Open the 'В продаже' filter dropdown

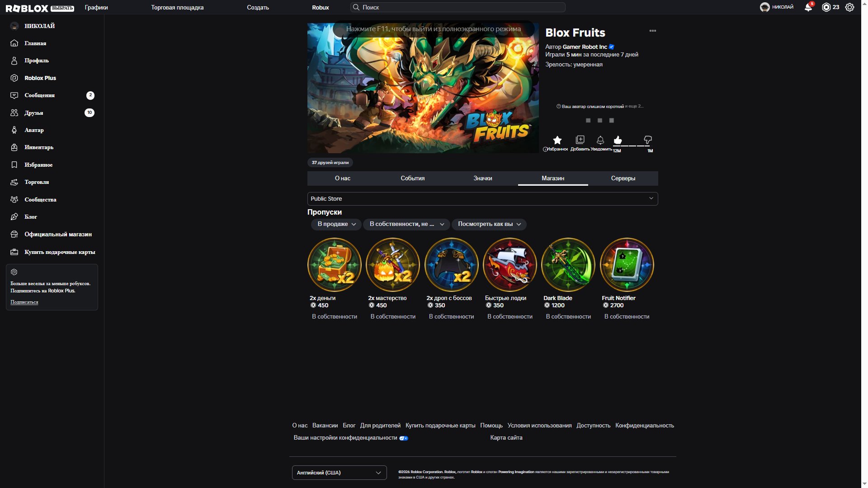coord(336,224)
